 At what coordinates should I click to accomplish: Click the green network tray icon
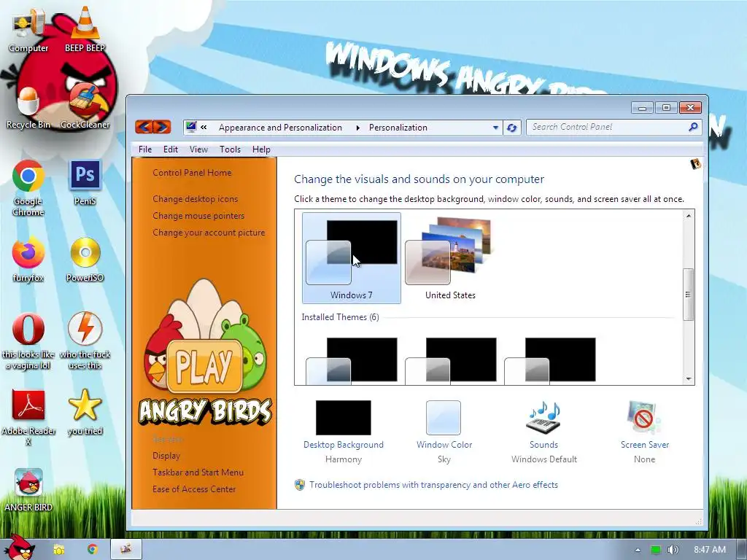click(x=656, y=550)
